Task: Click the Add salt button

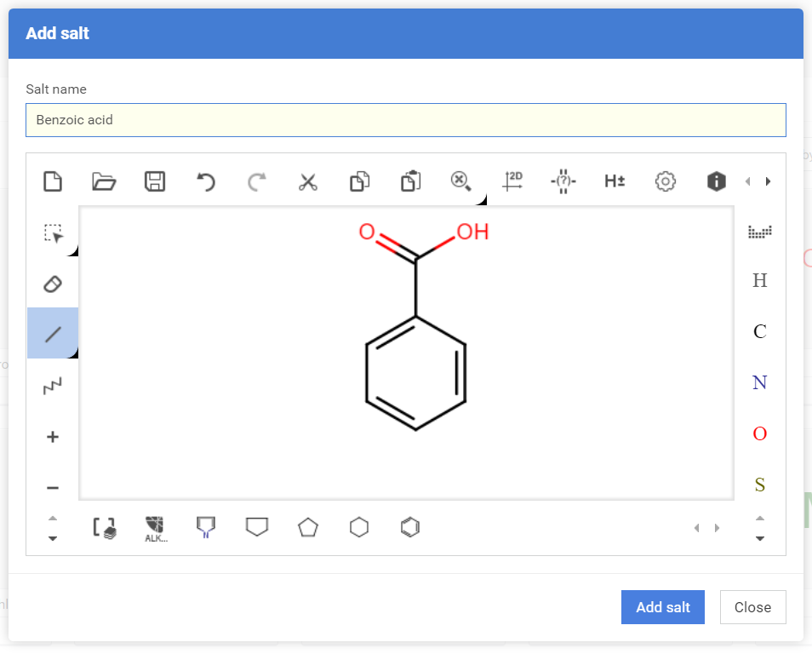Action: click(x=663, y=607)
